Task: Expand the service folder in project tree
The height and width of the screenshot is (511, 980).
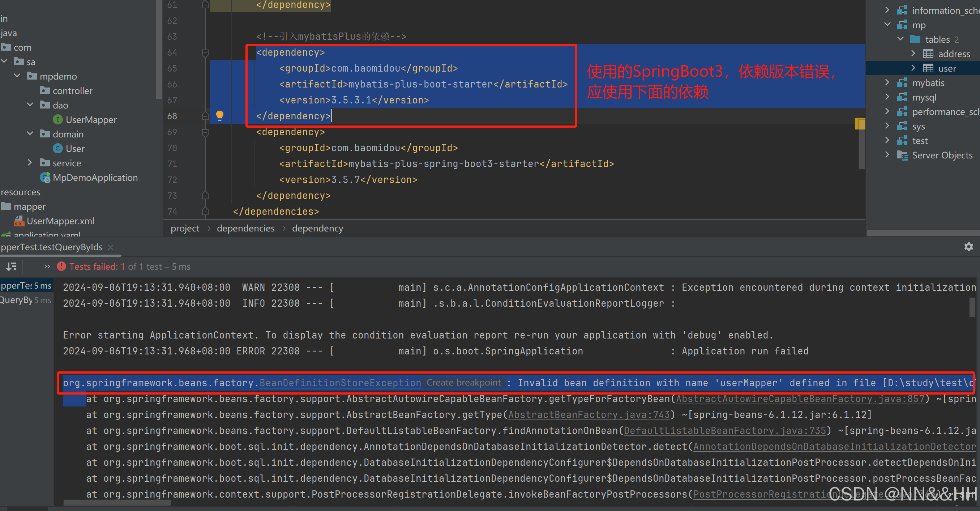Action: [x=30, y=163]
